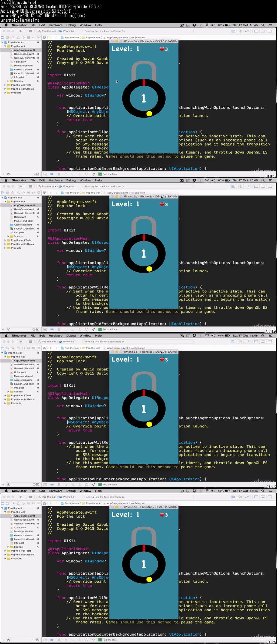Click the volume icon in the 15:45 frame
Image resolution: width=277 pixels, height=644 pixels.
pos(213,25)
